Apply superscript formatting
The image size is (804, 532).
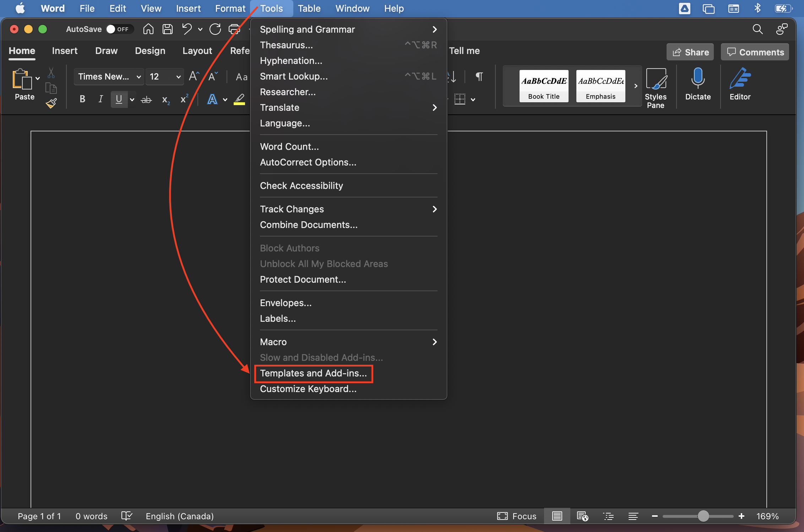coord(184,99)
